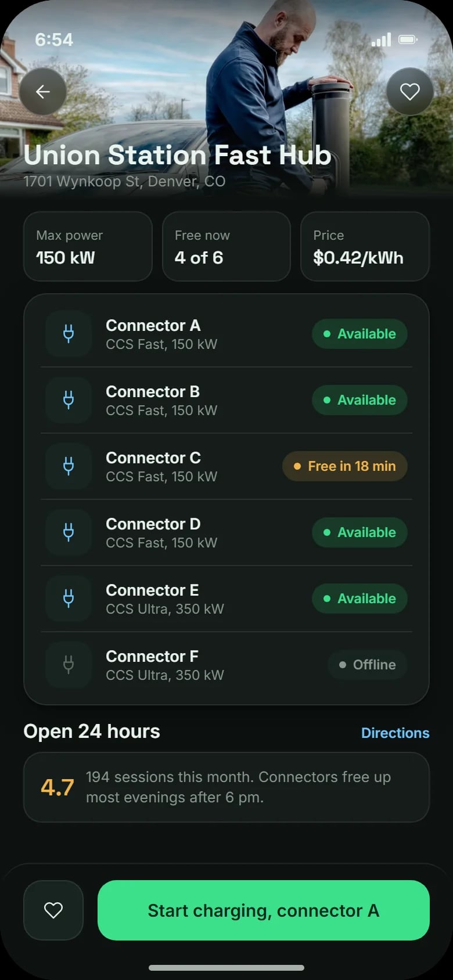
Task: Open the Price $0.42/kWh card
Action: (365, 246)
